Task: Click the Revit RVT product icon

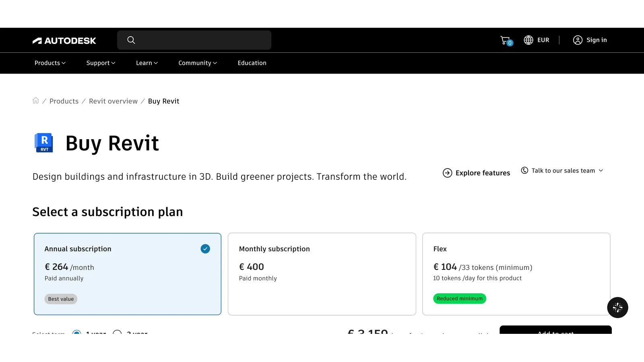Action: click(44, 143)
